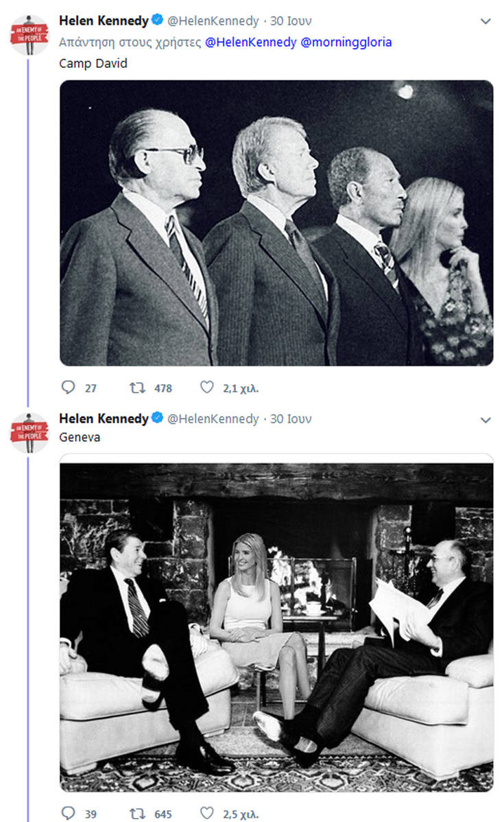
Task: Enlarge the Camp David black-and-white photo
Action: point(276,223)
